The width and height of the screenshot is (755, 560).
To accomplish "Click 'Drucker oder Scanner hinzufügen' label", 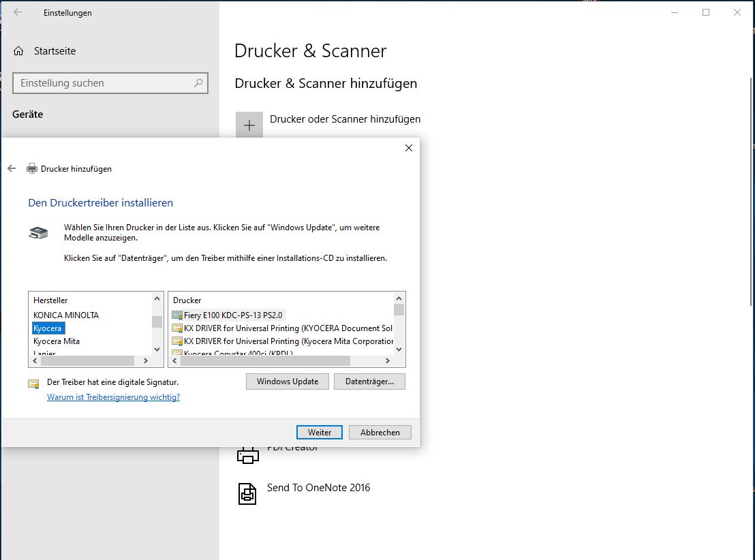I will coord(345,119).
